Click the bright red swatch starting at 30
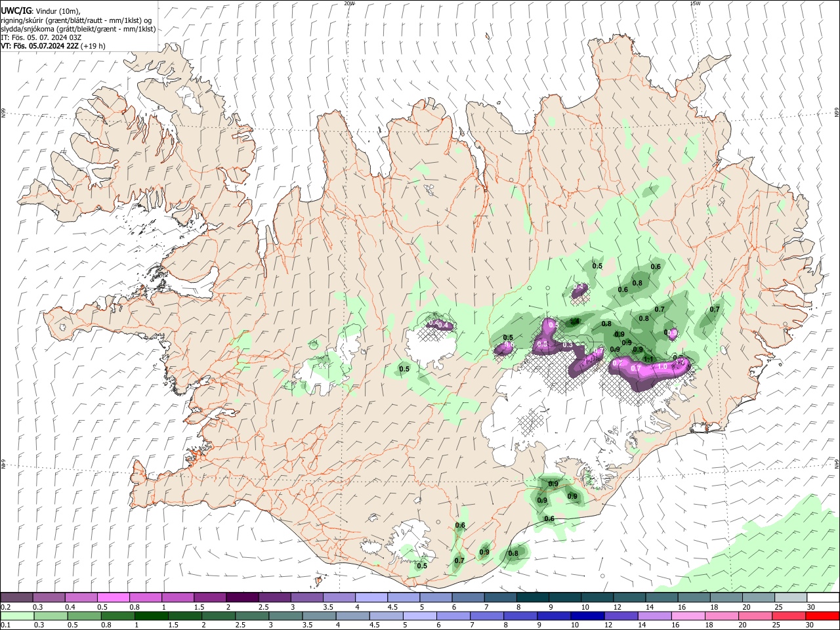 pos(822,616)
